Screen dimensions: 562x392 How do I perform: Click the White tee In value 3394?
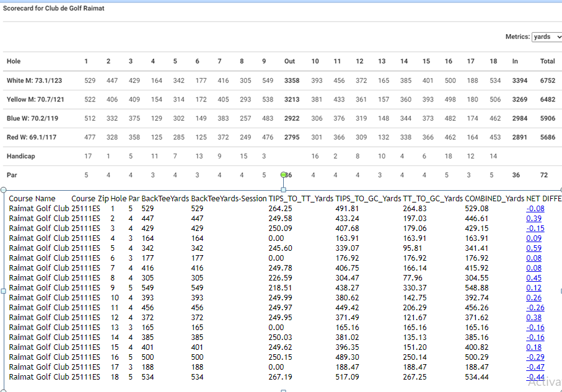pyautogui.click(x=520, y=81)
